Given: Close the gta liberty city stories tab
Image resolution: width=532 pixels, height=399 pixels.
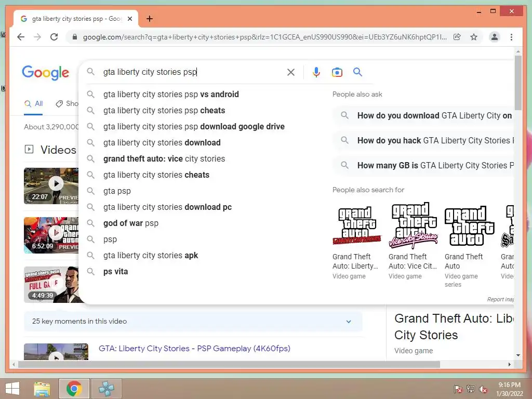Looking at the screenshot, I should 129,19.
